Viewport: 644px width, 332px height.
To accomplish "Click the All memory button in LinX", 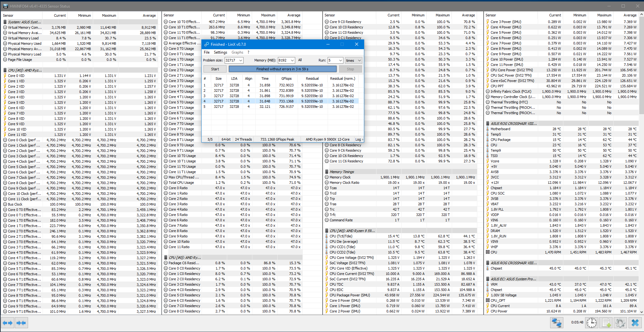I will coord(300,60).
